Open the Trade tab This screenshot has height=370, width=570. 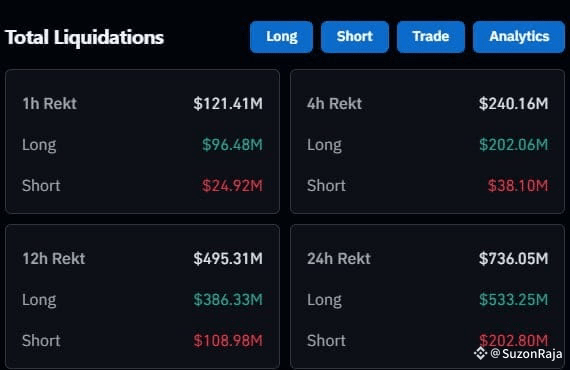(431, 37)
